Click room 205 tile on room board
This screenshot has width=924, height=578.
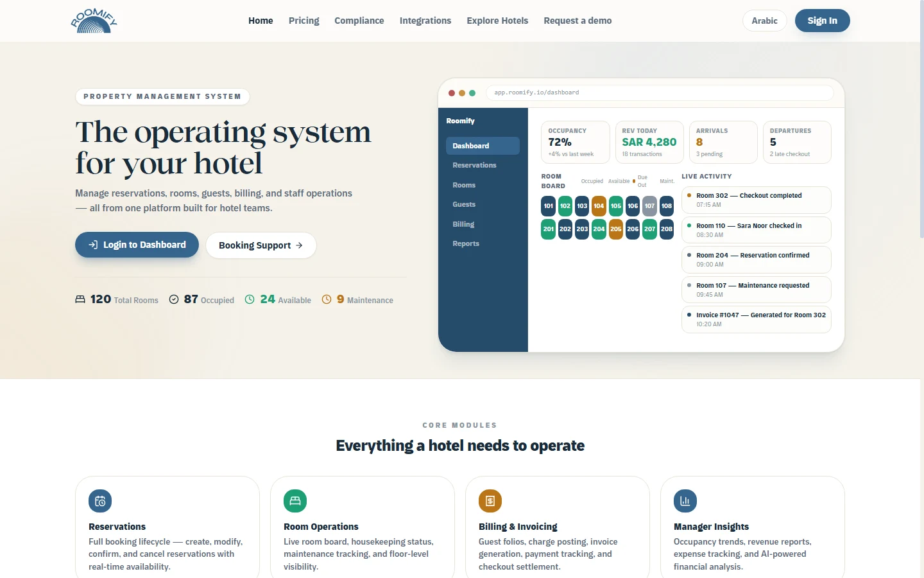(616, 229)
